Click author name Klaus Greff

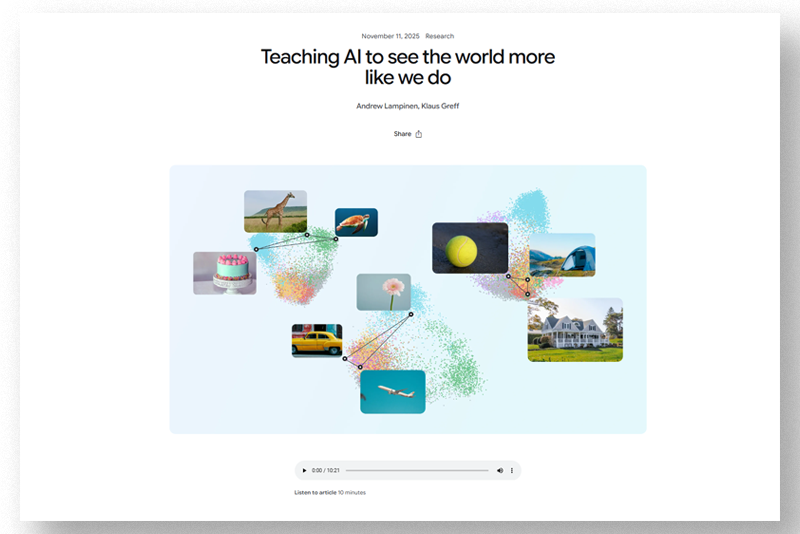(441, 106)
